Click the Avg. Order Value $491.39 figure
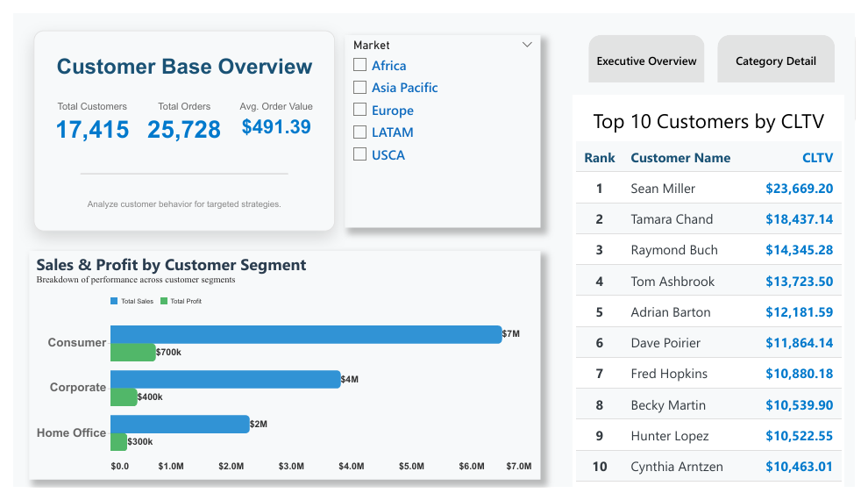 coord(276,127)
